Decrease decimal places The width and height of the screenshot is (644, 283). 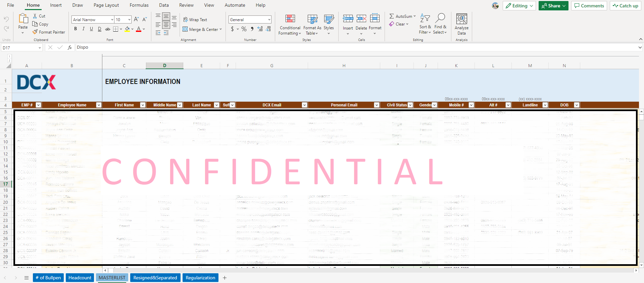pyautogui.click(x=268, y=29)
